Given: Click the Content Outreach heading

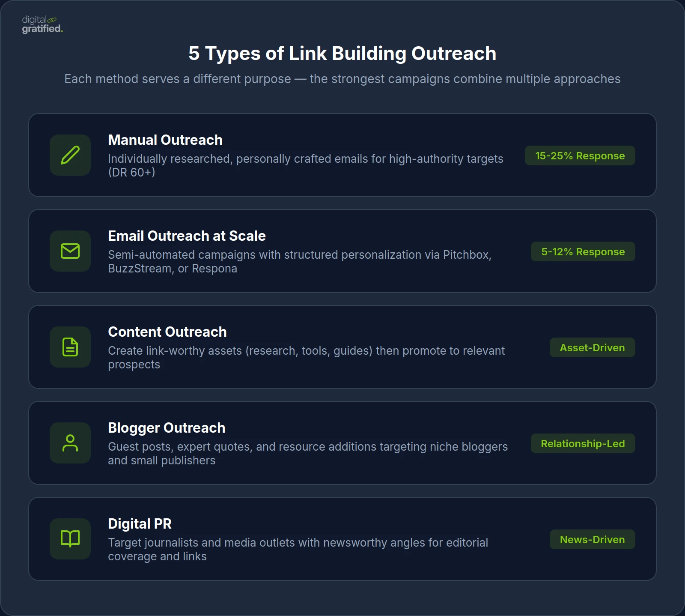Looking at the screenshot, I should [x=167, y=332].
